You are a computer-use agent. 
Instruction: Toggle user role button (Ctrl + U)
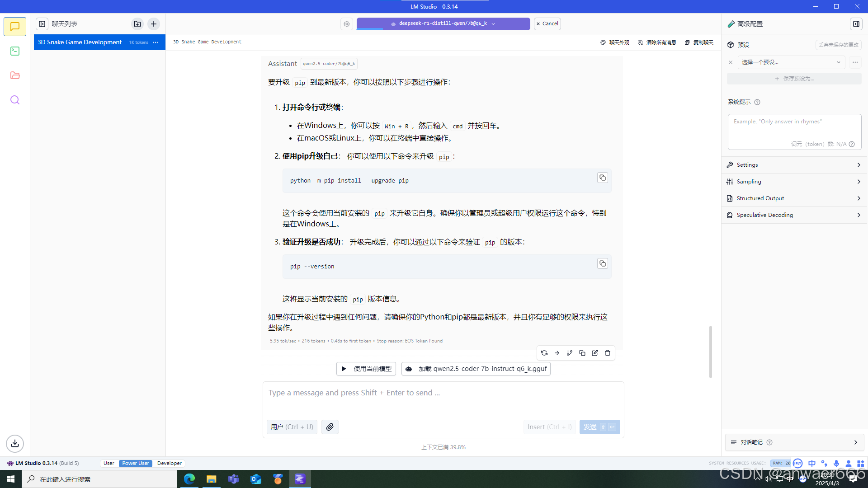(292, 427)
